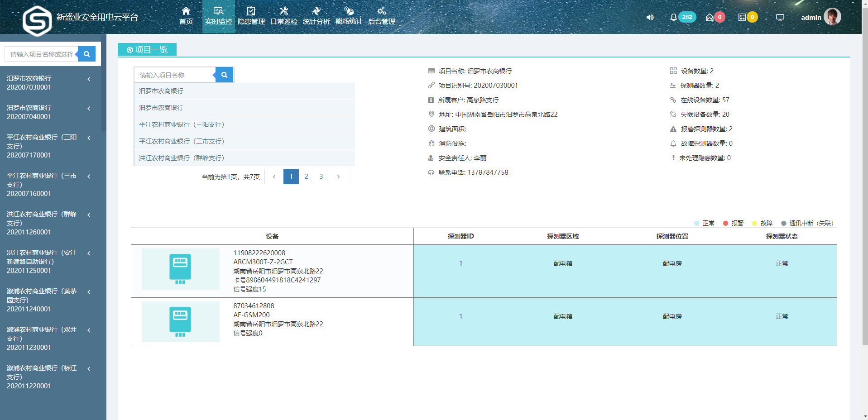
Task: Click the 故障探测器数量 bell icon
Action: coord(673,143)
